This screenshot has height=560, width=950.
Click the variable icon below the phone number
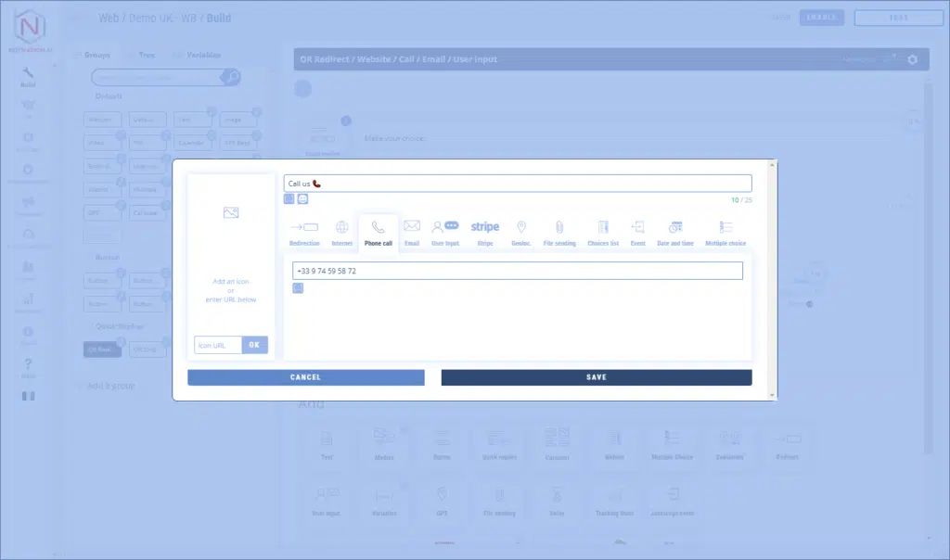click(298, 288)
